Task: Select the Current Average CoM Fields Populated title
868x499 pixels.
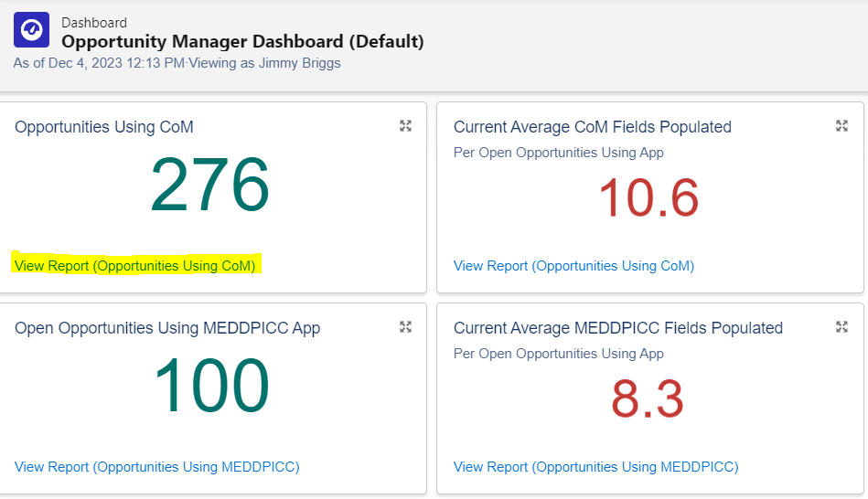Action: 592,127
